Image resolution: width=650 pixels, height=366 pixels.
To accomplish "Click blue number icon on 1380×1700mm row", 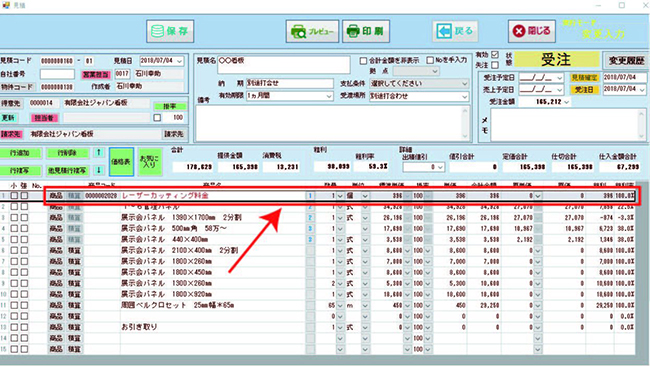I will (x=310, y=218).
